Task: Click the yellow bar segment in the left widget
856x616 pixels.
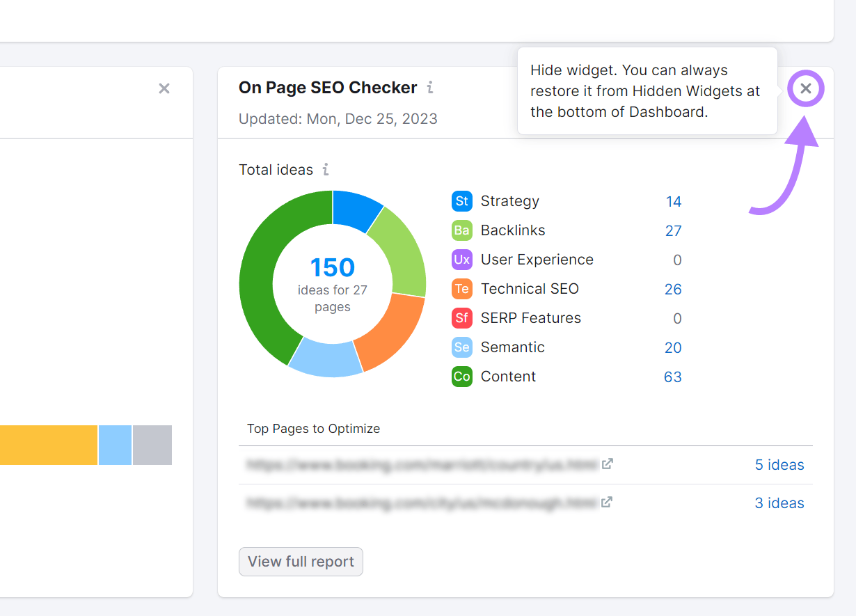Action: 49,445
